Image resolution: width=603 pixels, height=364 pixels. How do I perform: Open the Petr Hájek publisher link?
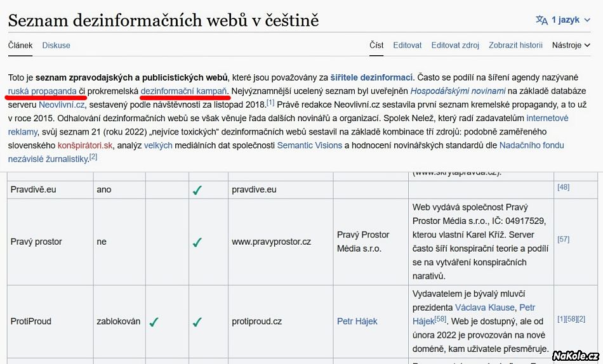click(357, 321)
